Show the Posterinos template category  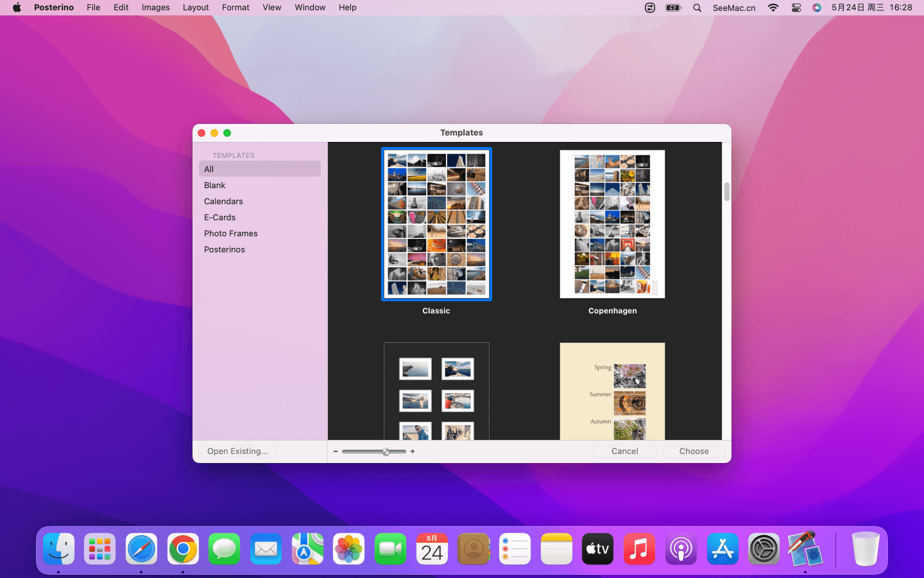coord(224,249)
